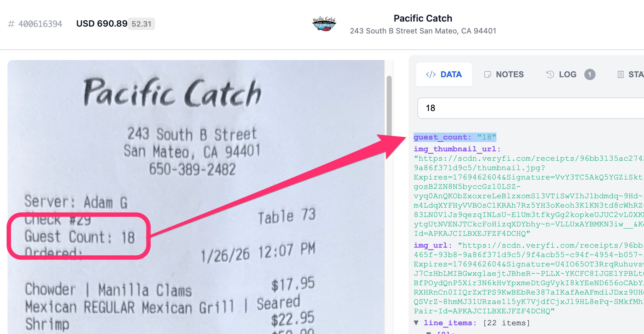644x334 pixels.
Task: Select the DATA tab
Action: point(444,74)
